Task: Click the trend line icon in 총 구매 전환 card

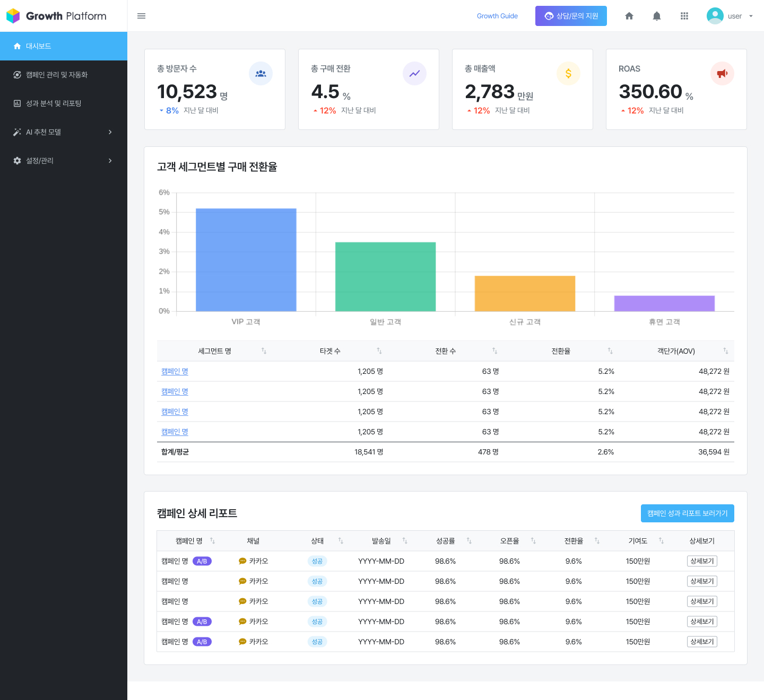Action: [x=414, y=74]
